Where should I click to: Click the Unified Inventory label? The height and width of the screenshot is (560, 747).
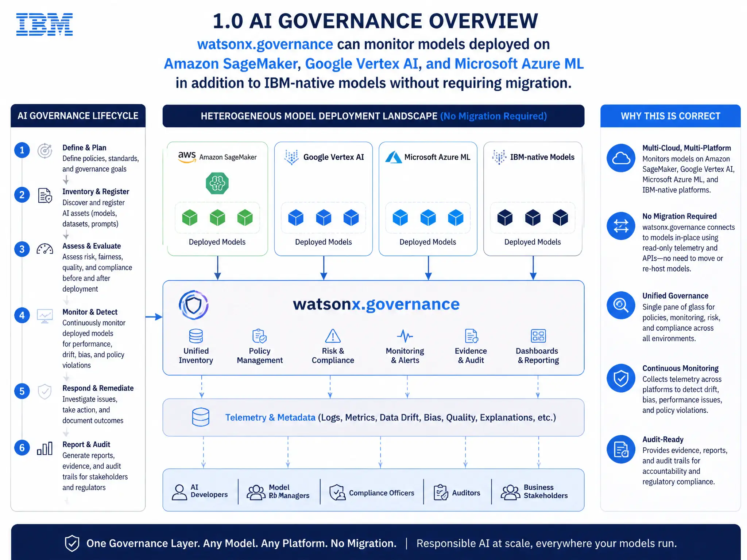[x=196, y=355]
